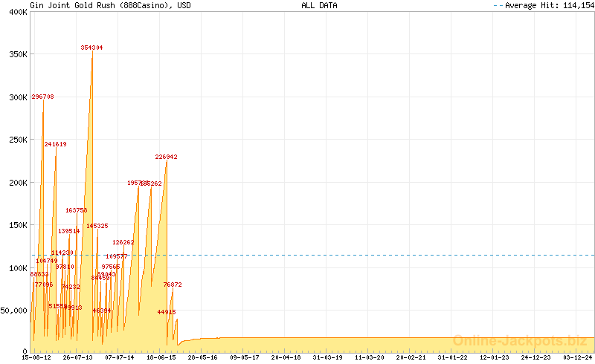
Task: Select the 163758 data label
Action: (x=76, y=210)
